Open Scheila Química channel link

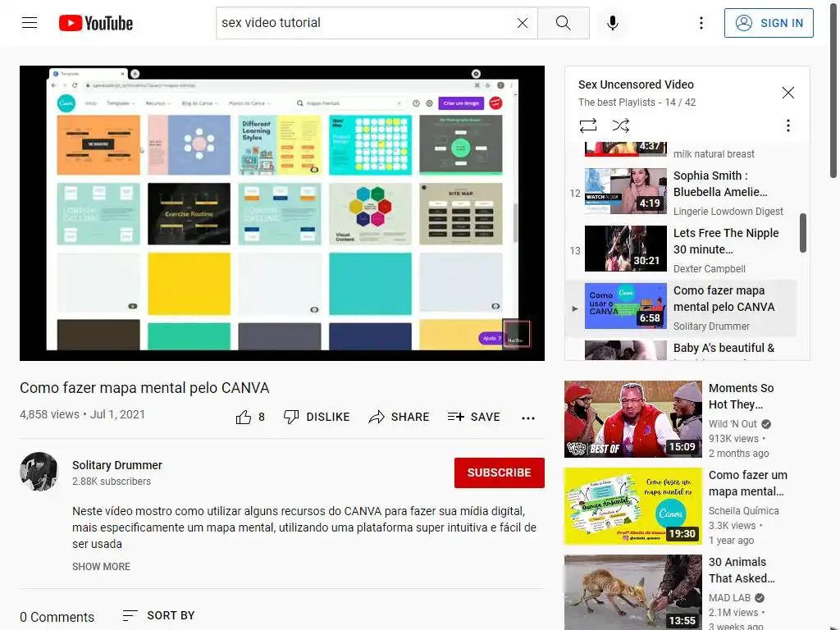coord(743,510)
